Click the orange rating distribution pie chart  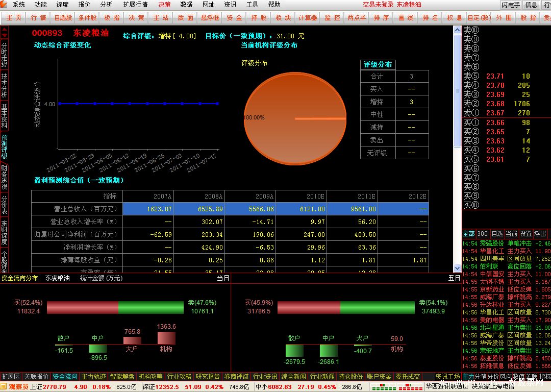point(295,118)
